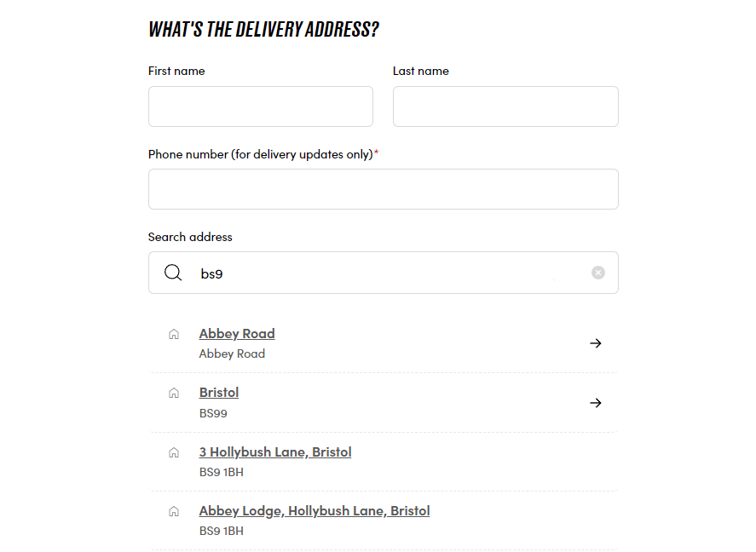Click inside the Last name field

pyautogui.click(x=505, y=106)
